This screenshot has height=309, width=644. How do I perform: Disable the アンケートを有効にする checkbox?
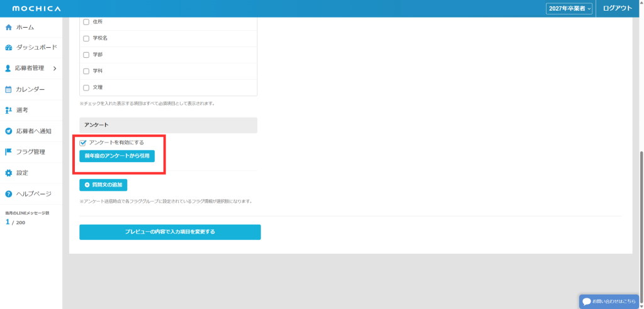(x=83, y=143)
